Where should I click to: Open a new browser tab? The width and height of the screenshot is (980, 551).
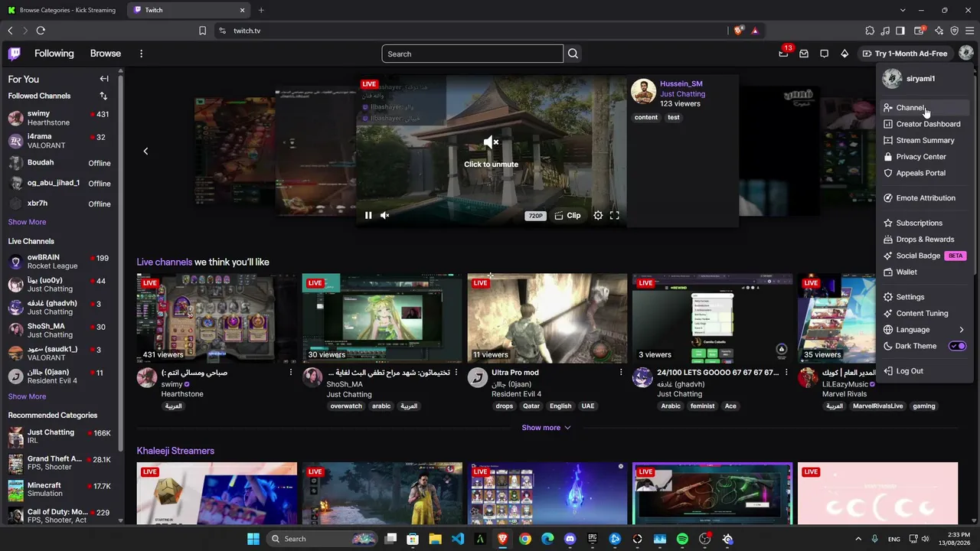click(261, 10)
